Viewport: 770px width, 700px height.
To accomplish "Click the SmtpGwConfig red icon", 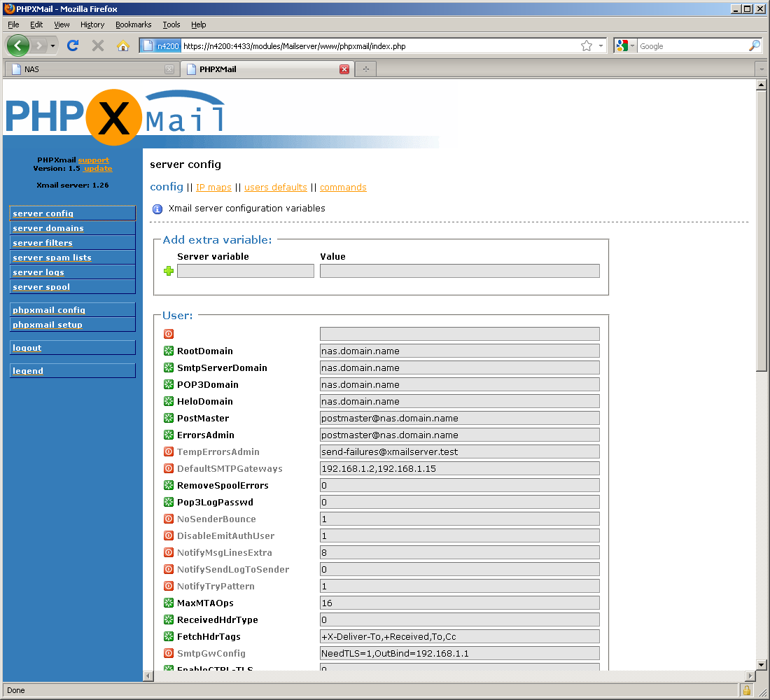I will pyautogui.click(x=169, y=653).
